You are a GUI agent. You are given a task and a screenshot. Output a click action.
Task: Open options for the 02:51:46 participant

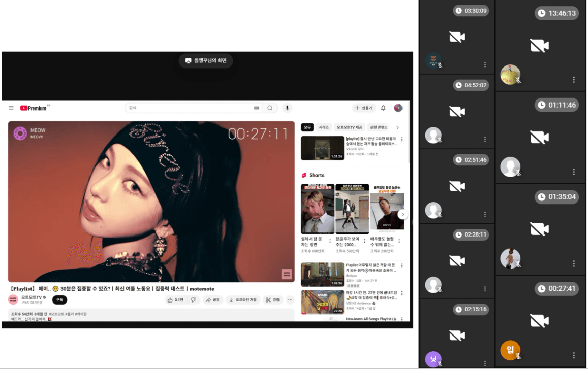485,214
